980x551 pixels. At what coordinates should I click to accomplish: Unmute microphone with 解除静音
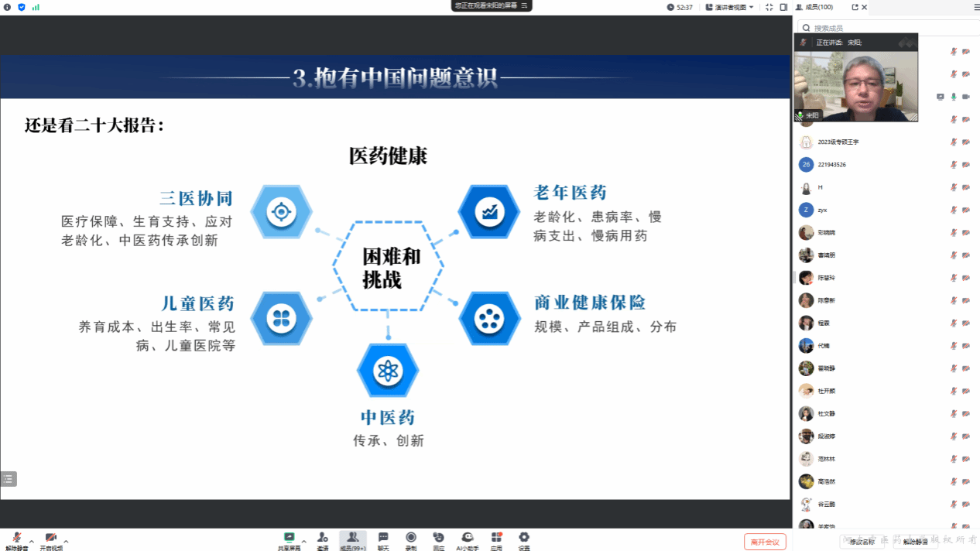tap(16, 541)
